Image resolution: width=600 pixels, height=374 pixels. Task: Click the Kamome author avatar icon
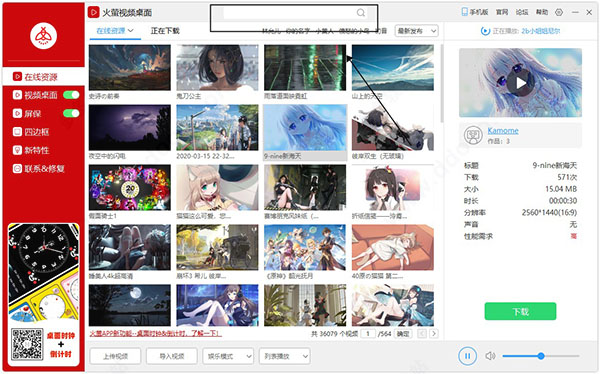point(473,135)
